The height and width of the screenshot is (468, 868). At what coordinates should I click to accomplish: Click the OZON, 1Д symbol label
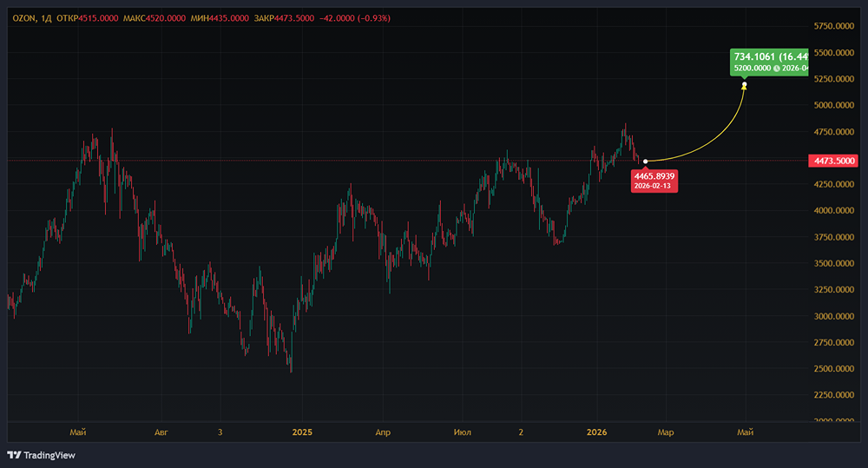(x=32, y=18)
